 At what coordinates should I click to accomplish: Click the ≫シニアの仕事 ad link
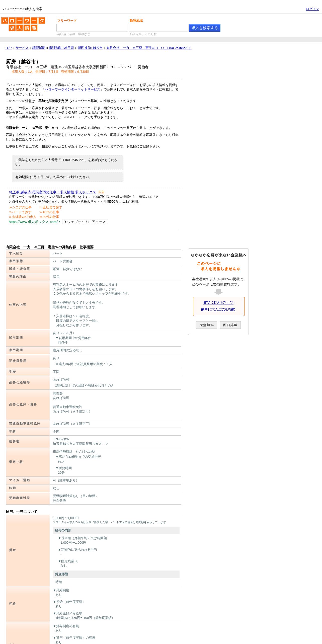20,207
